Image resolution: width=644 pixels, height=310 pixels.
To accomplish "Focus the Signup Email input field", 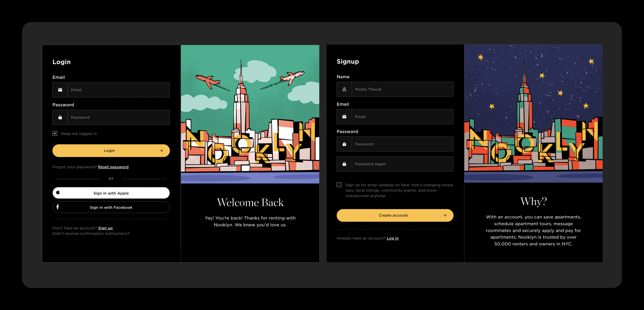I will point(402,117).
